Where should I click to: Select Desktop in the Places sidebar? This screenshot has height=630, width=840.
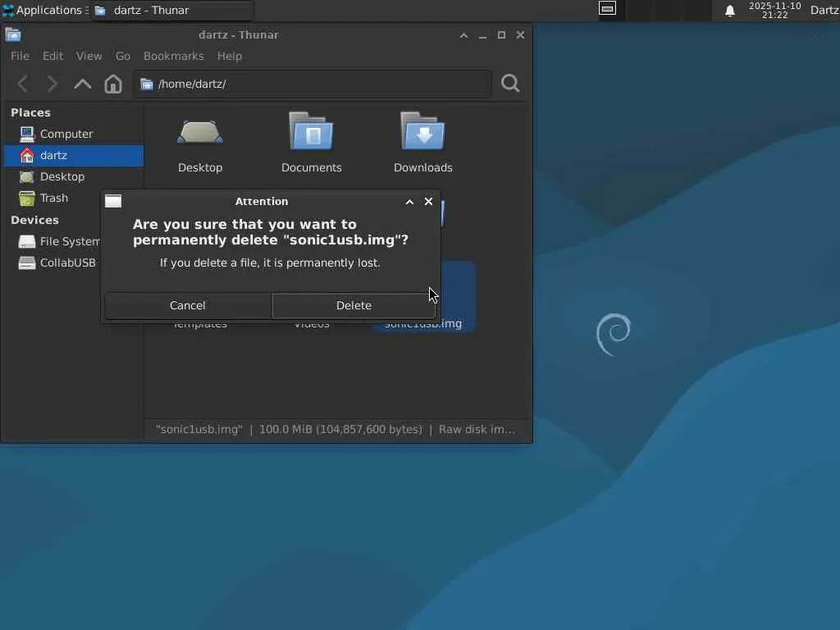click(x=74, y=177)
